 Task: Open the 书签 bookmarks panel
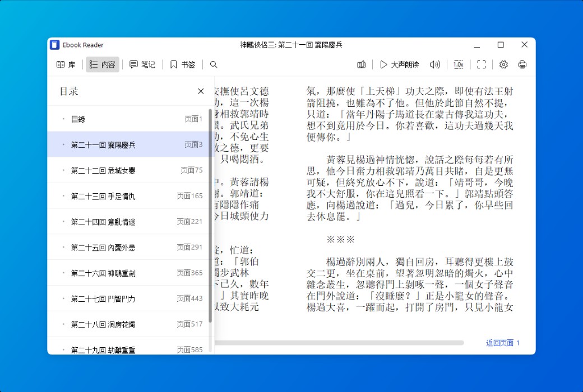[x=181, y=64]
